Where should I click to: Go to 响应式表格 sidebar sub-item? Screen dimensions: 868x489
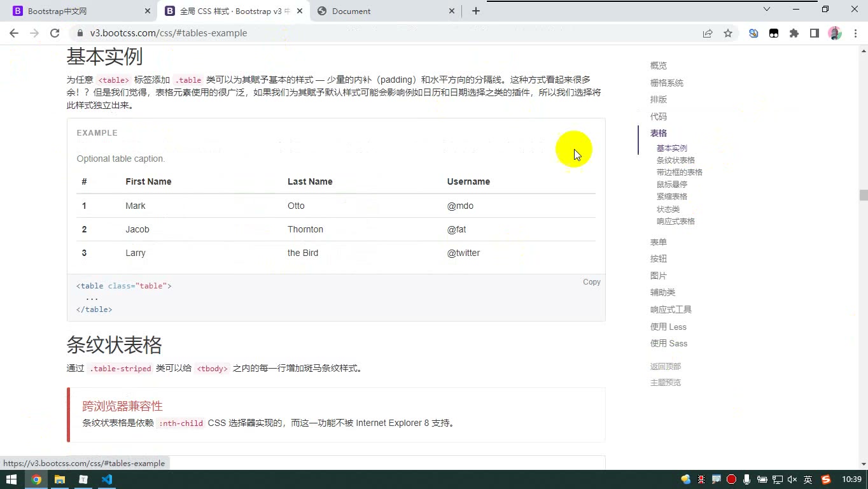pos(676,222)
